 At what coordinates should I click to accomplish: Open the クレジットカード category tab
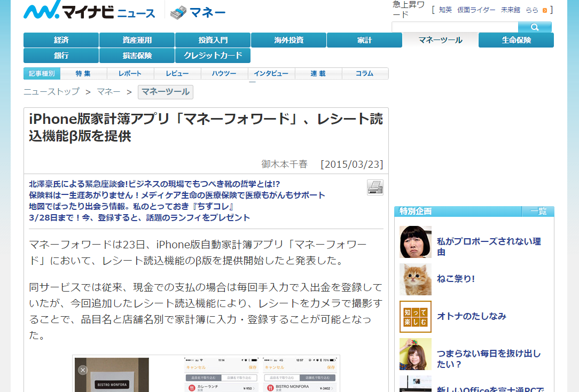(x=213, y=56)
